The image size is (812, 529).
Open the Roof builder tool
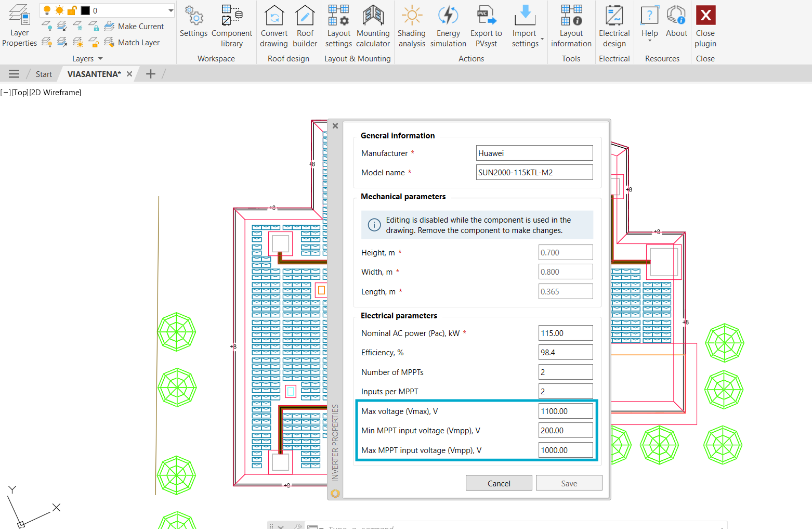tap(305, 26)
